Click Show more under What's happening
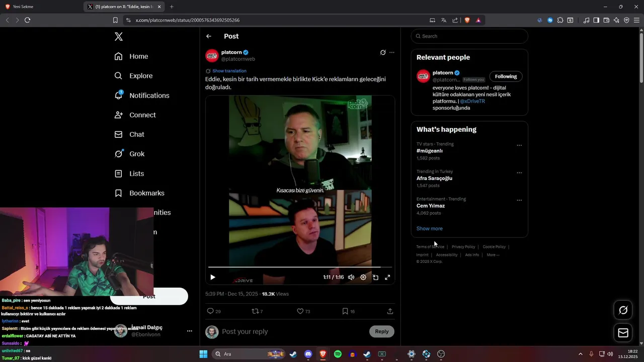This screenshot has width=644, height=362. (x=429, y=229)
